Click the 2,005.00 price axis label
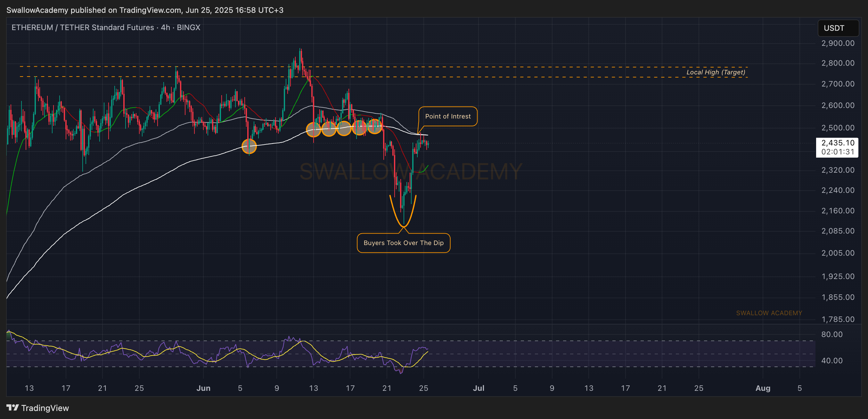The image size is (868, 419). 838,253
